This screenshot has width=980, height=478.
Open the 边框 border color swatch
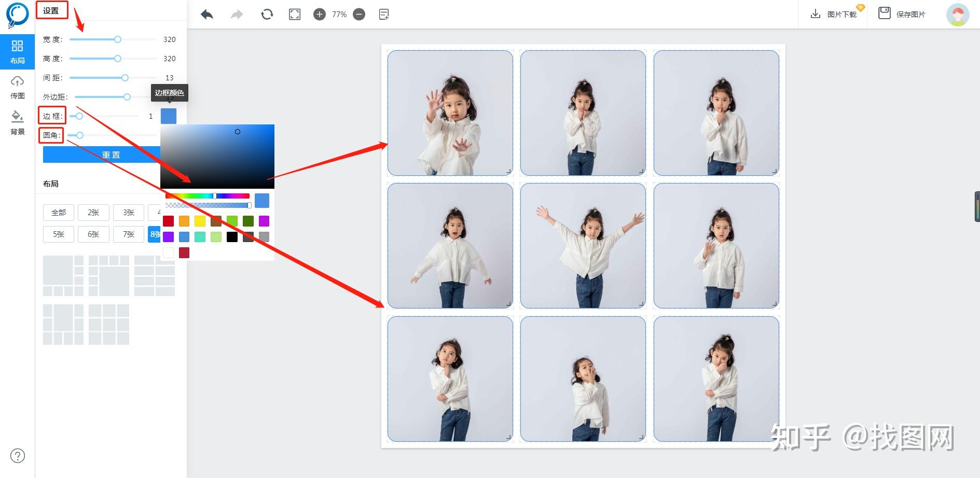click(169, 116)
